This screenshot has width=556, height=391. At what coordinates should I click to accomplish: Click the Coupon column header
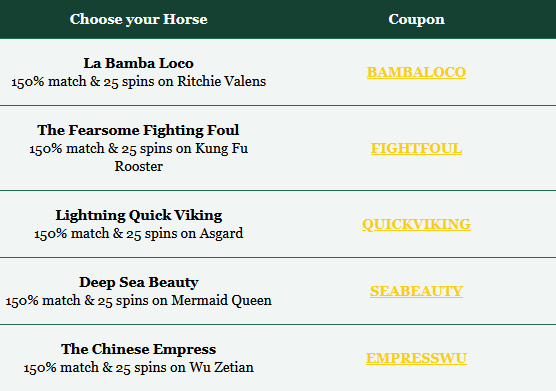point(416,19)
